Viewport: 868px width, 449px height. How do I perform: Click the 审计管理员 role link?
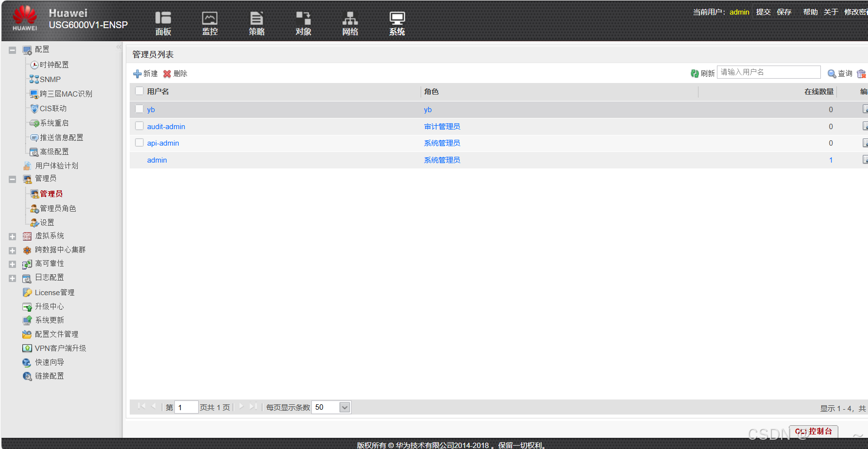(442, 126)
